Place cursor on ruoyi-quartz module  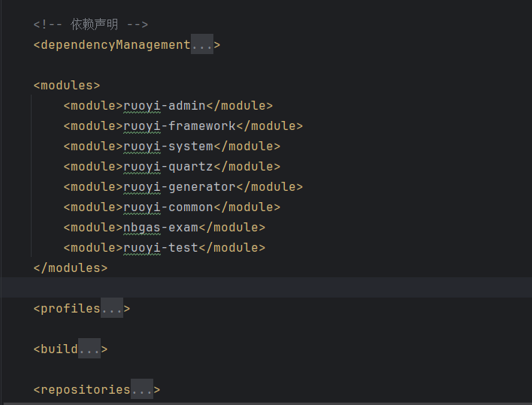[x=172, y=167]
